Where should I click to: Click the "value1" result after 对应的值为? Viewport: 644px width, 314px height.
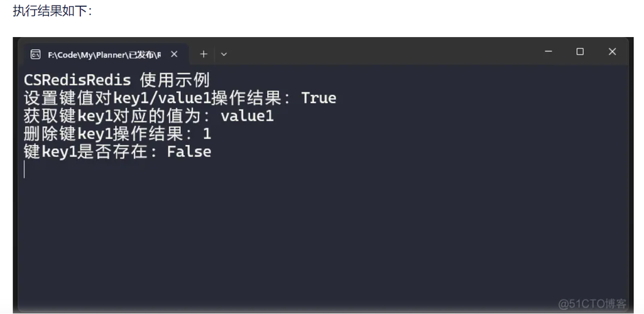click(247, 116)
